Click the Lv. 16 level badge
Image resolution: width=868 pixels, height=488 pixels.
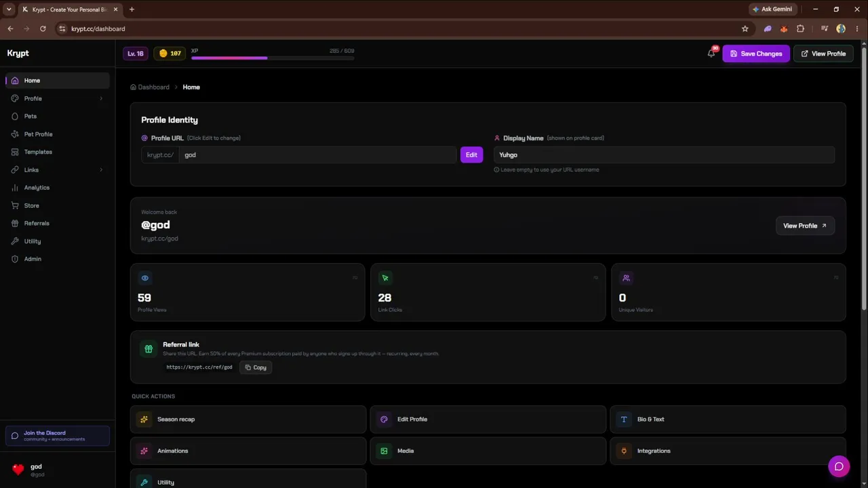136,54
